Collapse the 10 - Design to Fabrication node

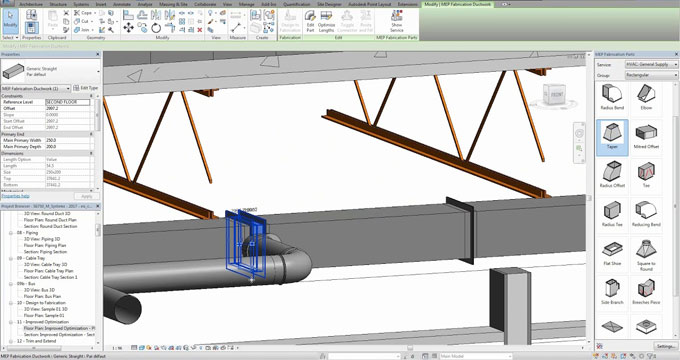(x=11, y=303)
